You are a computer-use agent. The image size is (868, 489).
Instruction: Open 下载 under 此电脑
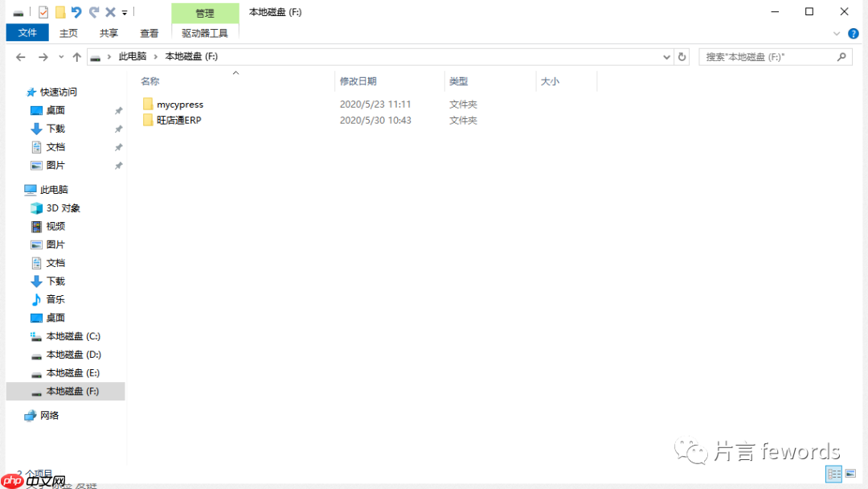55,281
